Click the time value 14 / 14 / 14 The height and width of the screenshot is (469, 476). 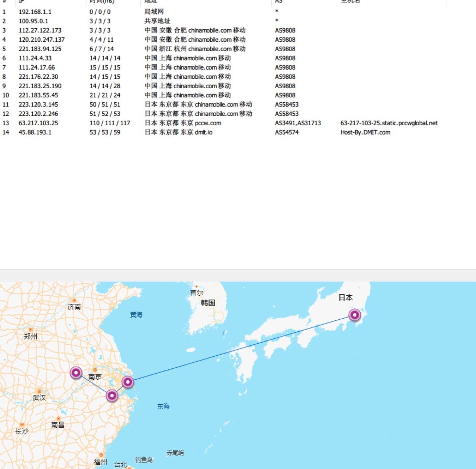pos(105,58)
